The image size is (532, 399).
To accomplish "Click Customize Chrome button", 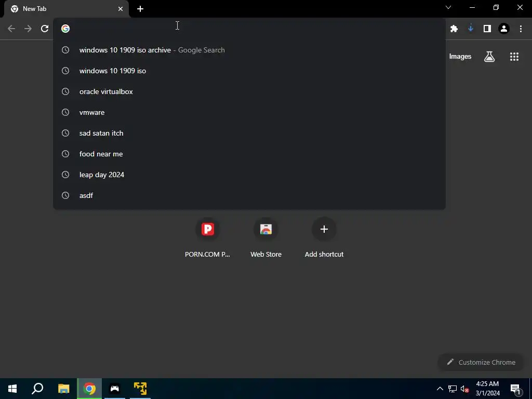I will pyautogui.click(x=481, y=362).
